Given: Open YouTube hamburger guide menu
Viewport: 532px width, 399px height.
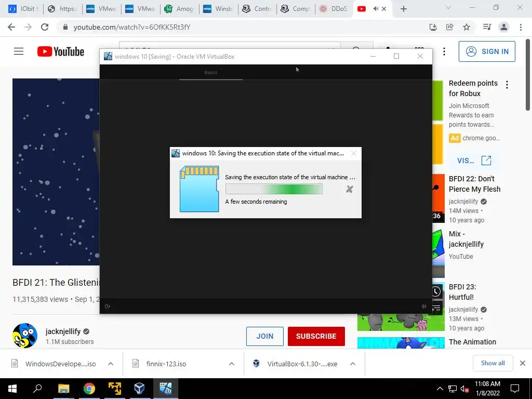Looking at the screenshot, I should (x=19, y=51).
